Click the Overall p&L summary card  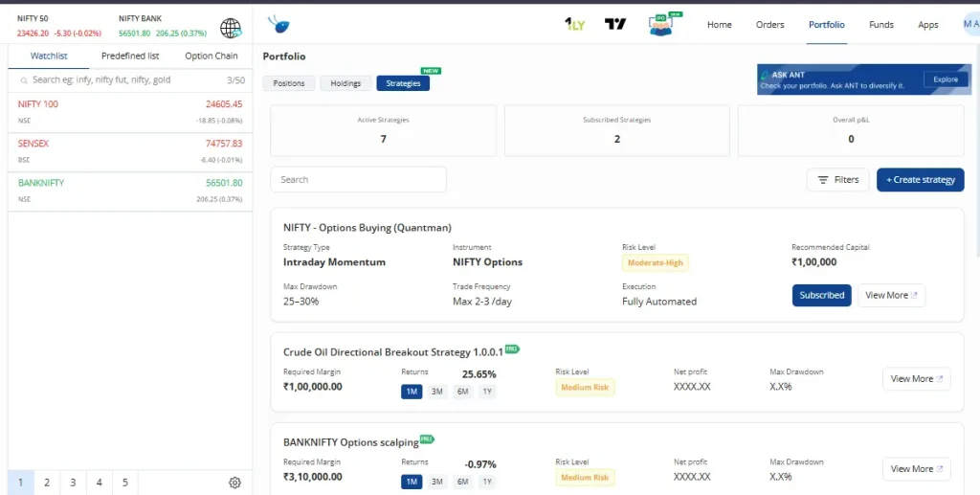pyautogui.click(x=851, y=130)
